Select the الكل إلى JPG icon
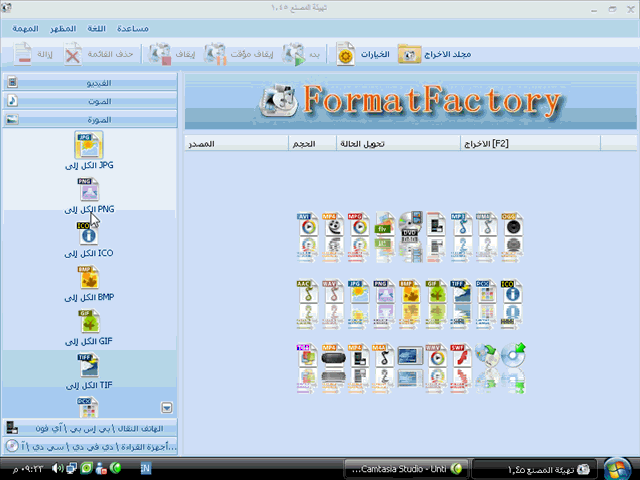Image resolution: width=640 pixels, height=480 pixels. click(89, 145)
